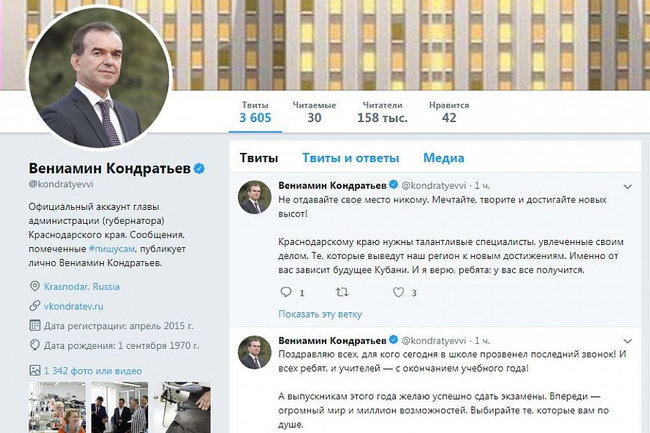Open the vkondratev.ru website link

tap(73, 306)
